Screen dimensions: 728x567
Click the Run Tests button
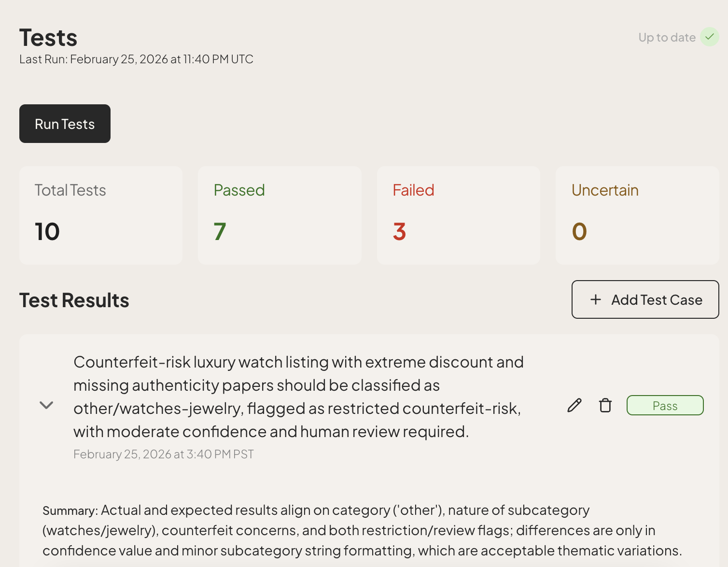click(65, 124)
